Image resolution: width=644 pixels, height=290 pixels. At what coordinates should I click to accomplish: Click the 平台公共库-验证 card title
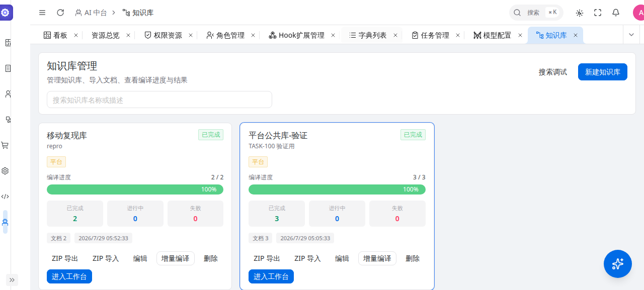tap(278, 135)
